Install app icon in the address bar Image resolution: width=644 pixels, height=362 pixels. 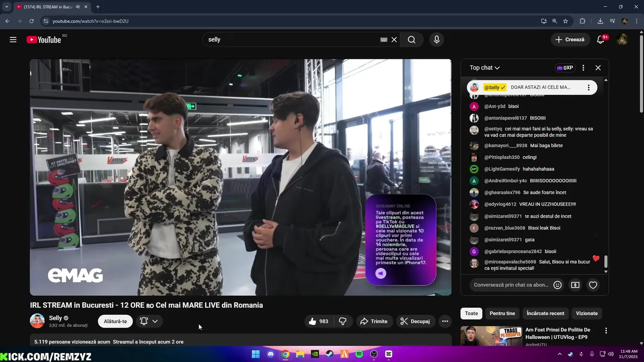[x=544, y=21]
